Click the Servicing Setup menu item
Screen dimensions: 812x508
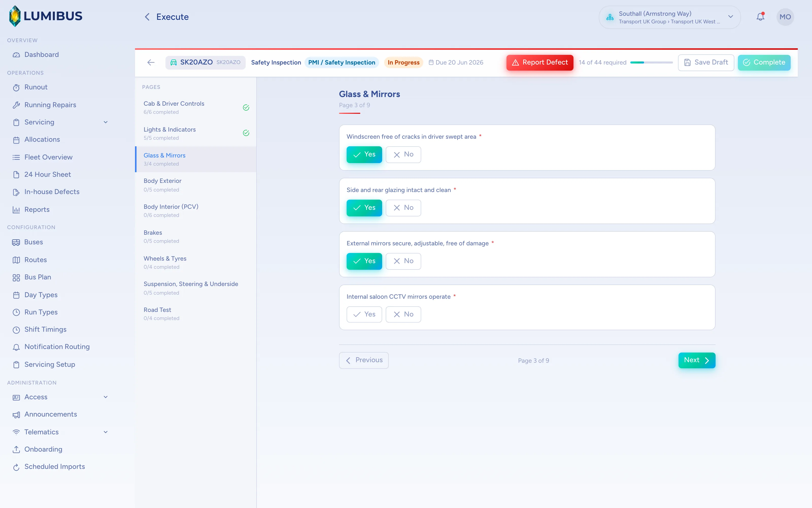(x=50, y=364)
